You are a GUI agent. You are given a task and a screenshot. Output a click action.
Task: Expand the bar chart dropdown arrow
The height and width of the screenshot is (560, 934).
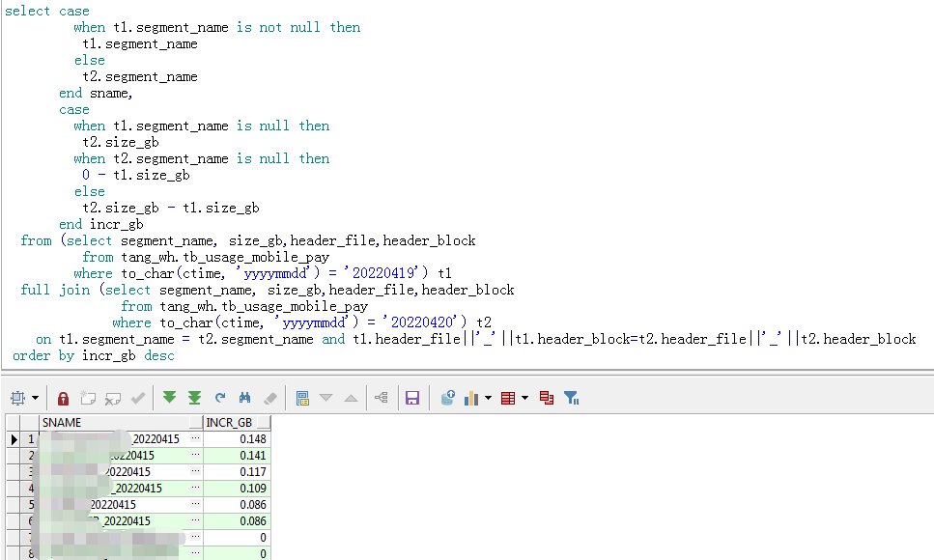tap(489, 398)
